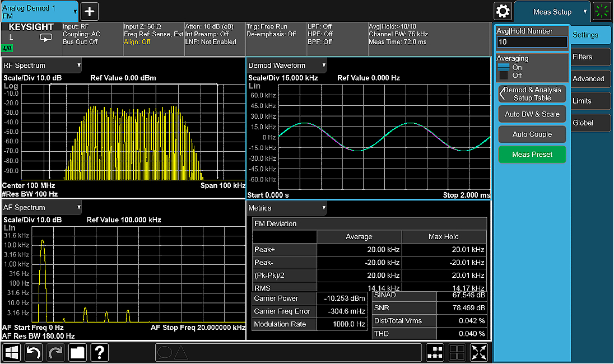Open system settings gear icon
The width and height of the screenshot is (614, 364).
pos(503,11)
